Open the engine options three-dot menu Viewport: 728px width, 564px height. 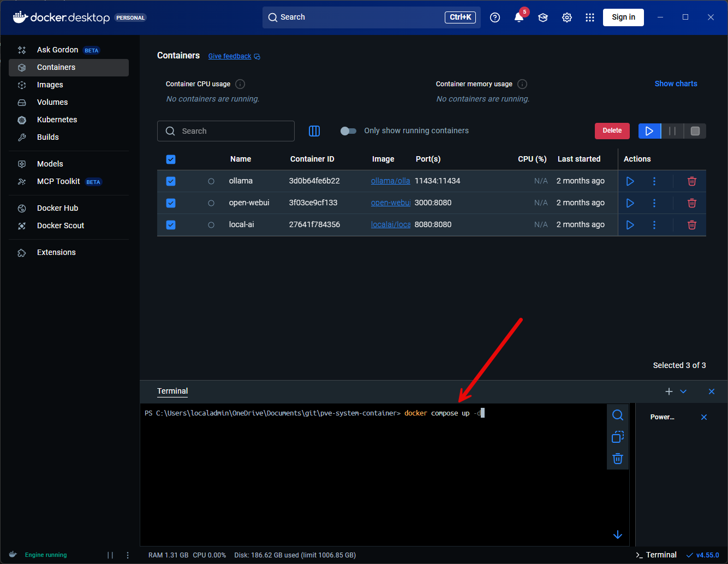pos(128,555)
